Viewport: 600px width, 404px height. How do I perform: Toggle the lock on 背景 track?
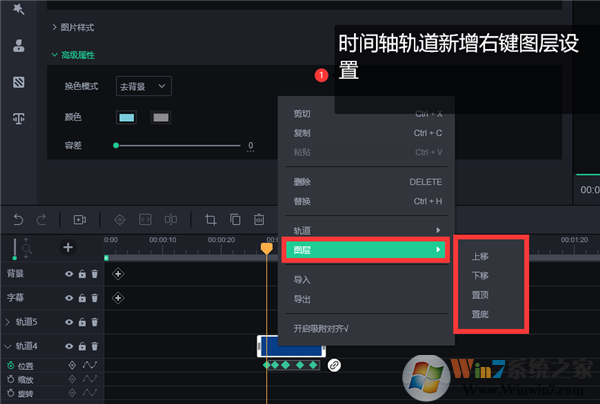pyautogui.click(x=82, y=274)
